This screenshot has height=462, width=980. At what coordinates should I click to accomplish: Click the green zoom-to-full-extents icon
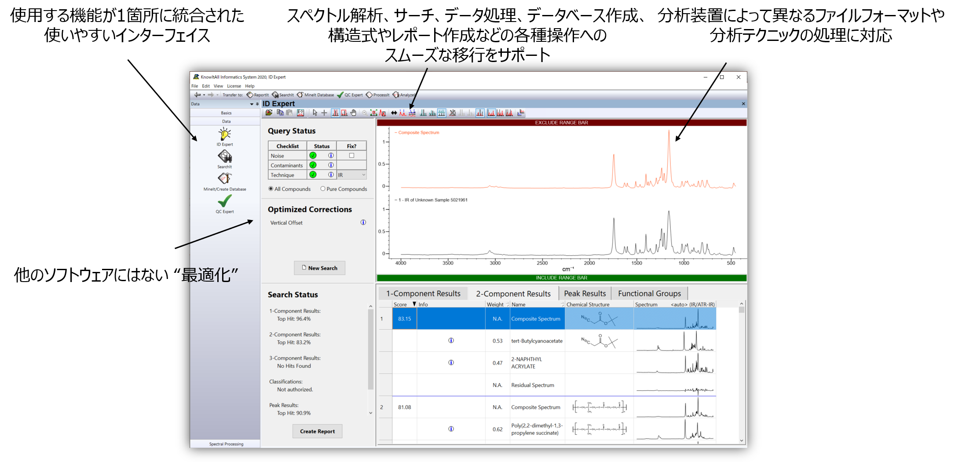click(x=373, y=113)
